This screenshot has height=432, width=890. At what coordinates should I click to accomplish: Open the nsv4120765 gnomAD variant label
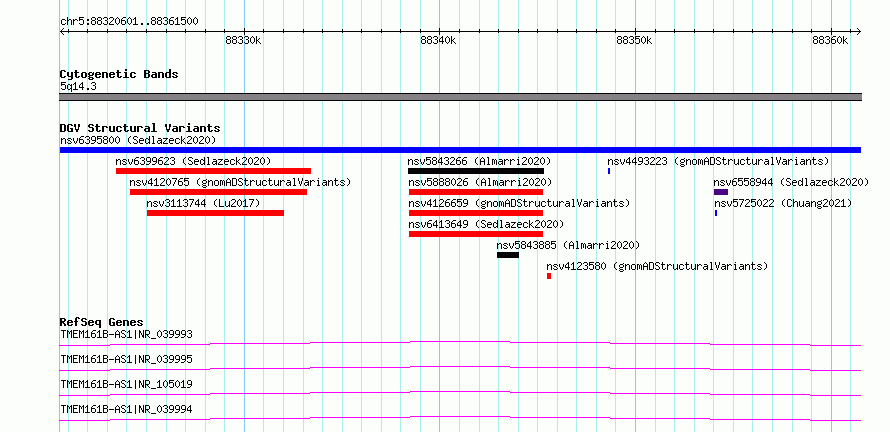(x=240, y=182)
